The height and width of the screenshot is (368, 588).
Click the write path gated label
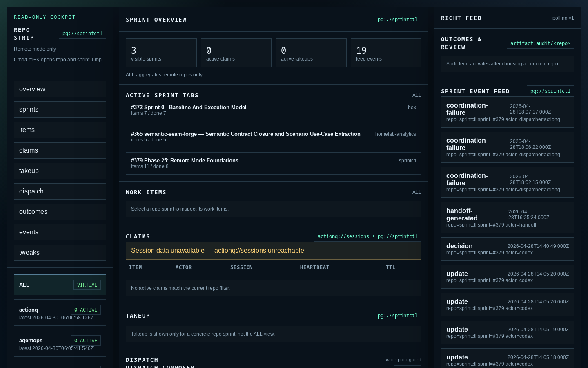(x=403, y=360)
